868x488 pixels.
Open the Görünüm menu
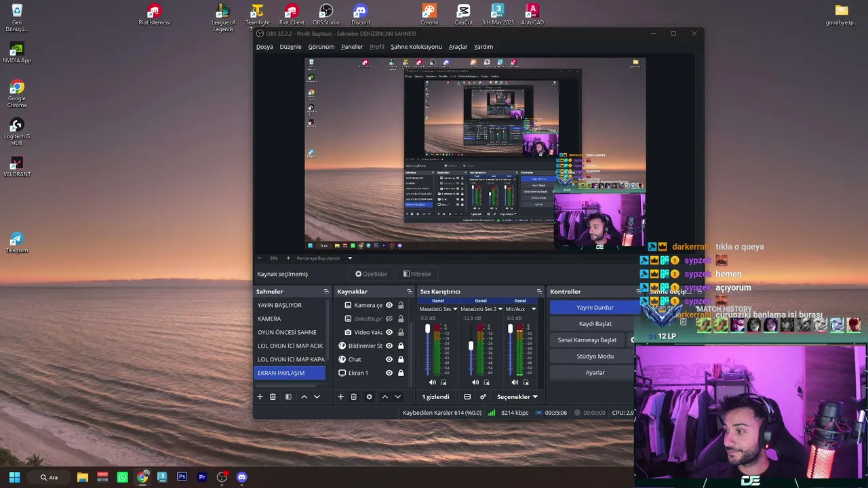[x=321, y=47]
